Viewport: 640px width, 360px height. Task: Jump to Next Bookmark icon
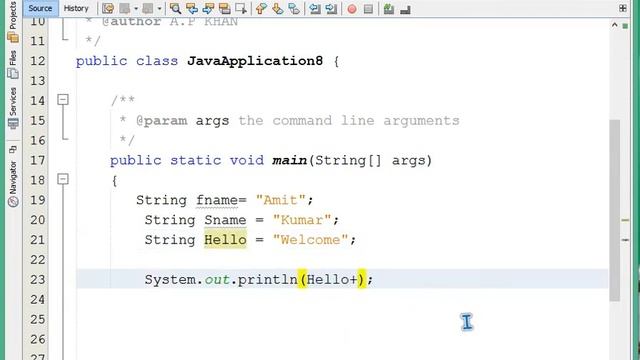pyautogui.click(x=278, y=9)
